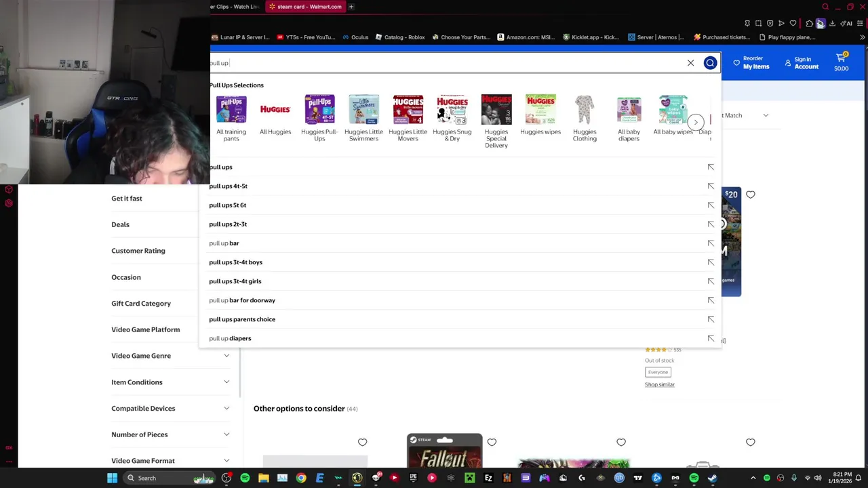Open the Windows Start menu
This screenshot has height=488, width=868.
pyautogui.click(x=112, y=478)
